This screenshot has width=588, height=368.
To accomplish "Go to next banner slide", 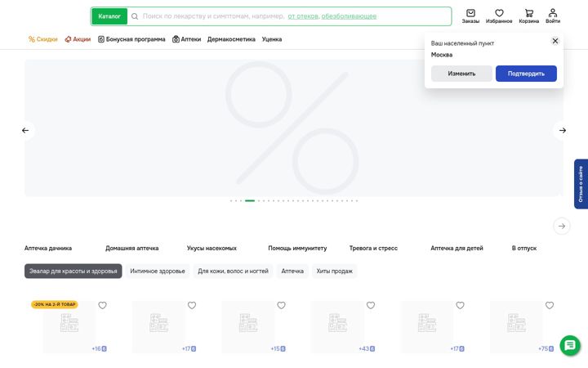I will (x=563, y=130).
